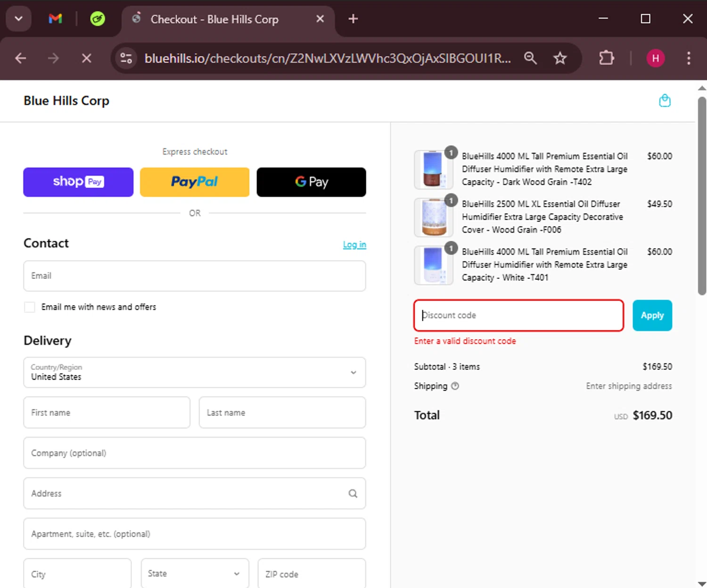Check Email me with news and offers

30,307
